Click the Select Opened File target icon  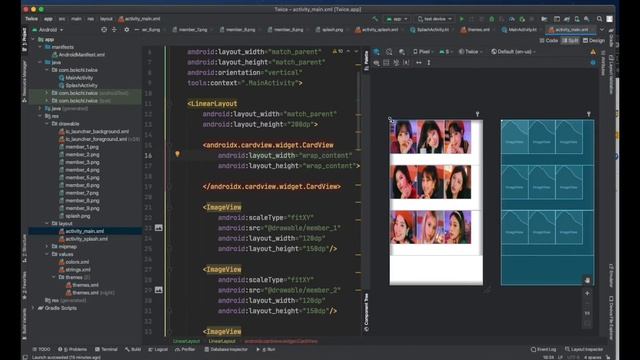coord(104,29)
